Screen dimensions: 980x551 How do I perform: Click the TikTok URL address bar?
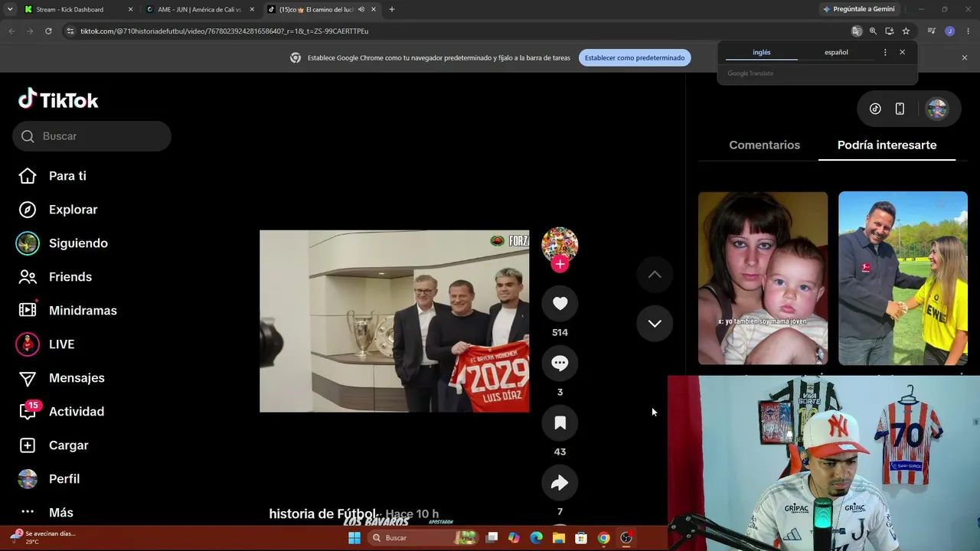[459, 31]
